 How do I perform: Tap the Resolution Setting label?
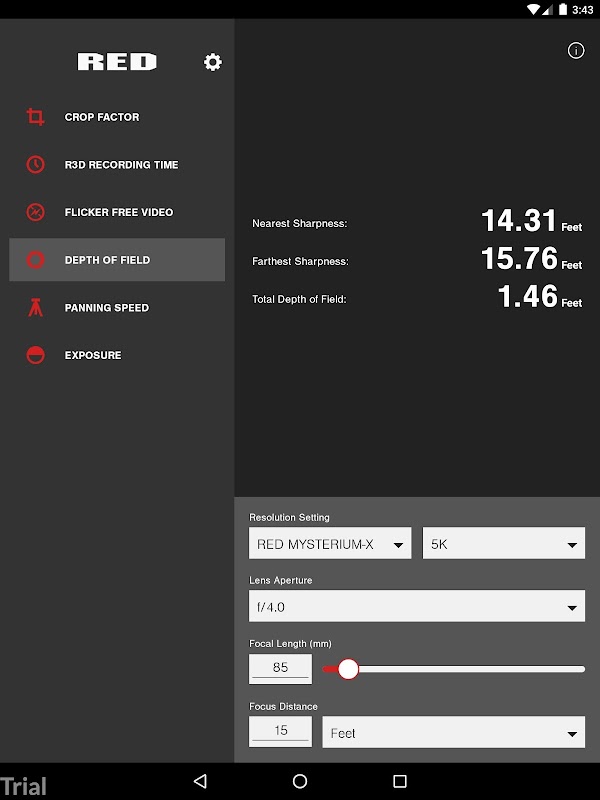tap(289, 517)
